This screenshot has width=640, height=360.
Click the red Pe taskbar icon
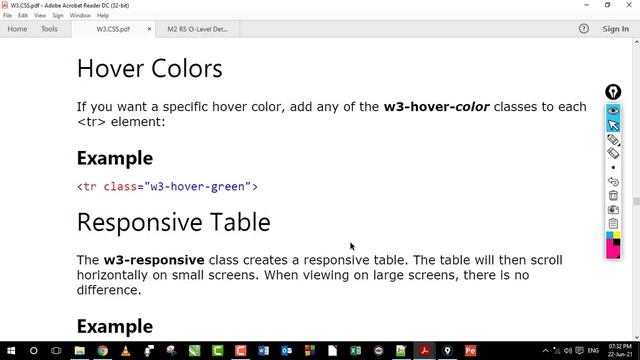click(470, 351)
